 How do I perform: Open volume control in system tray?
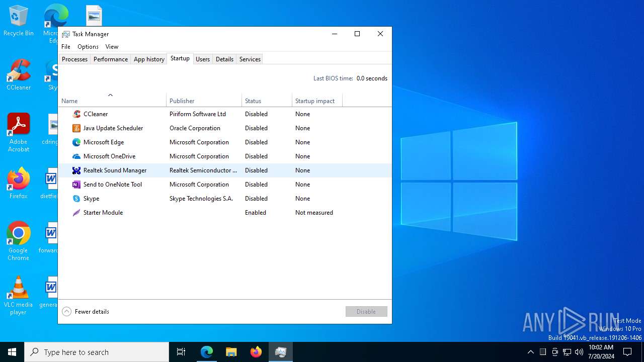579,352
